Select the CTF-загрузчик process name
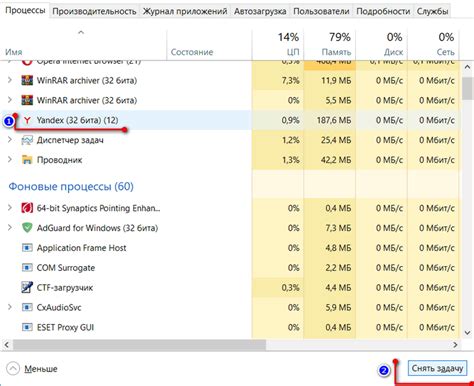This screenshot has height=386, width=474. pyautogui.click(x=65, y=287)
